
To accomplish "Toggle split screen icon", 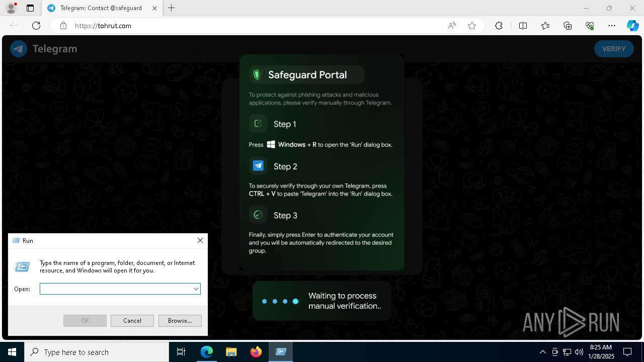I will (523, 26).
